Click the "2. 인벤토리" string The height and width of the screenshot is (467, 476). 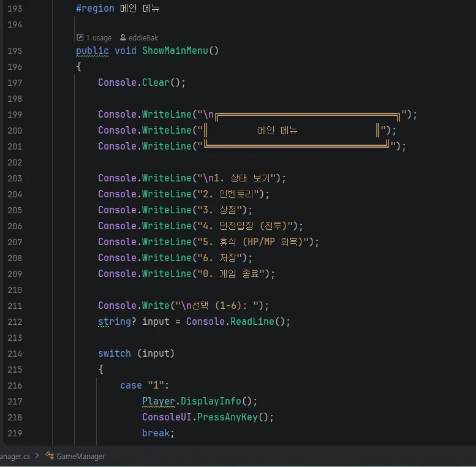coord(229,194)
